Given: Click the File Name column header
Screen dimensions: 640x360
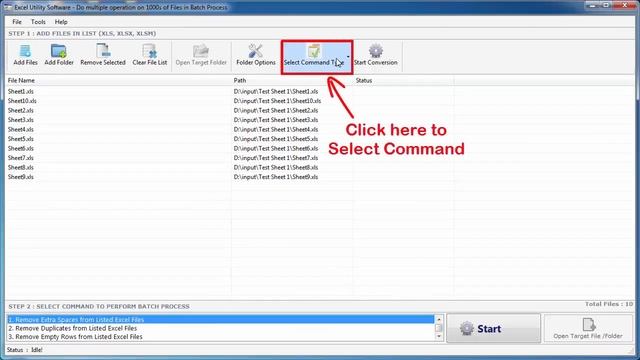Looking at the screenshot, I should pos(118,80).
